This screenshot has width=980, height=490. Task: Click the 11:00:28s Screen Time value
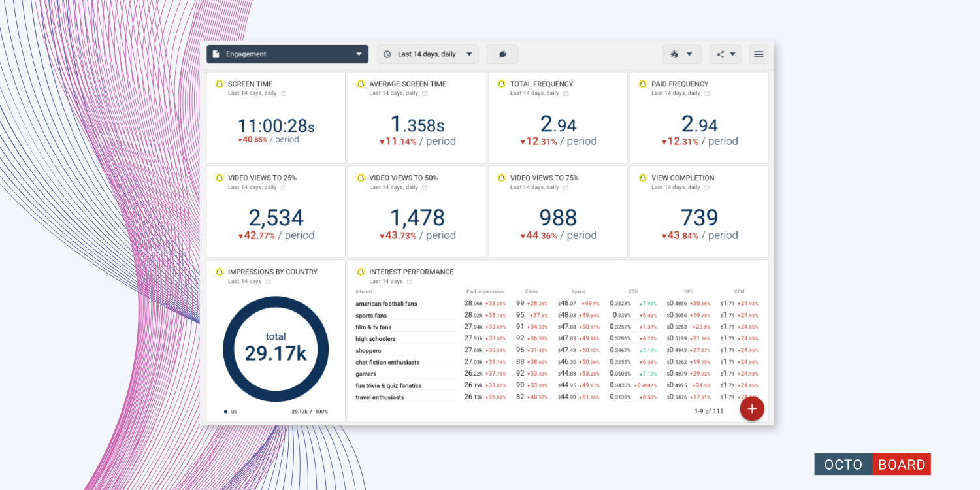(276, 125)
